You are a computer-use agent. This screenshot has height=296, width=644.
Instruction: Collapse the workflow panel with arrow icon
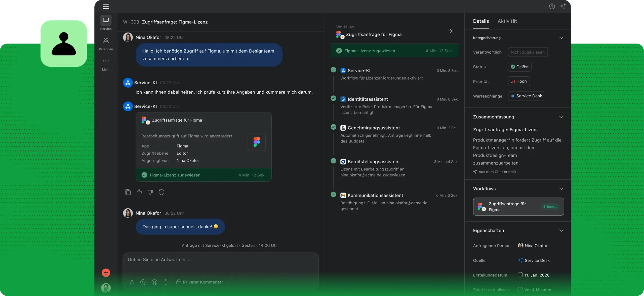(x=451, y=31)
